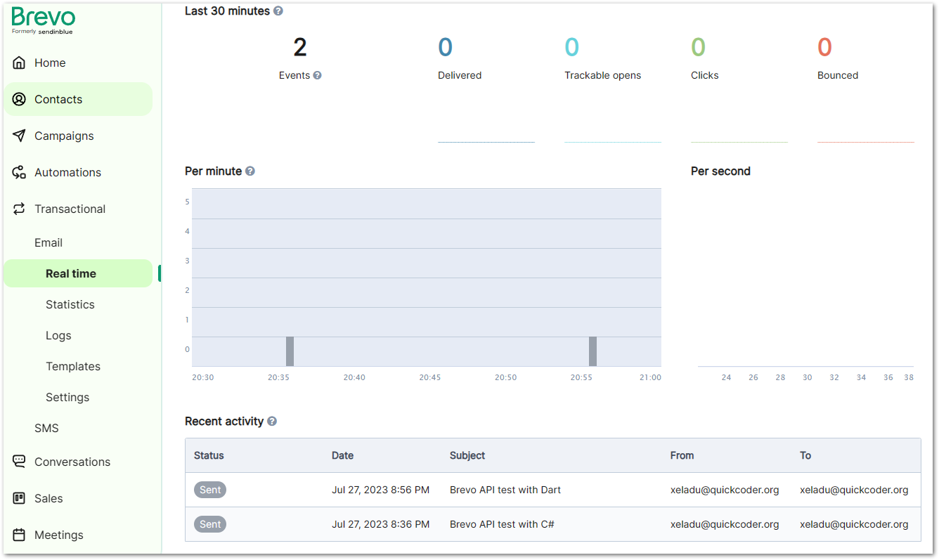Viewport: 939px width, 560px height.
Task: Click the Brevo logo
Action: (42, 20)
